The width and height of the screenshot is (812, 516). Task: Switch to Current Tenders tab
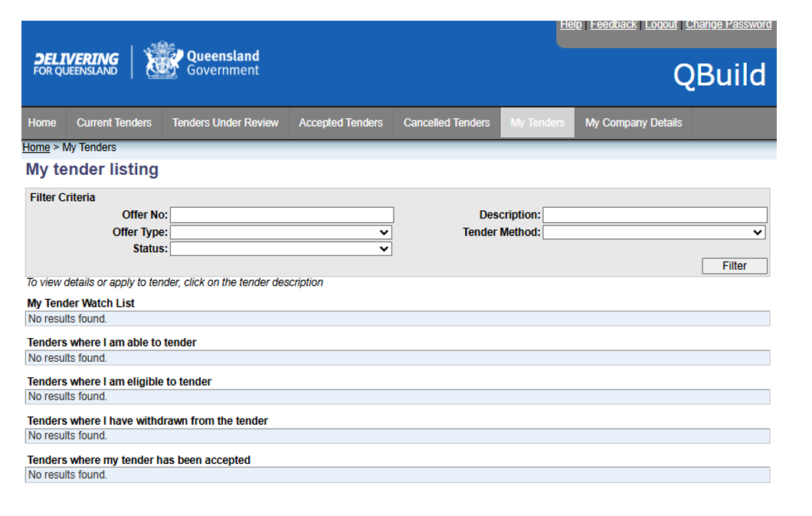114,123
